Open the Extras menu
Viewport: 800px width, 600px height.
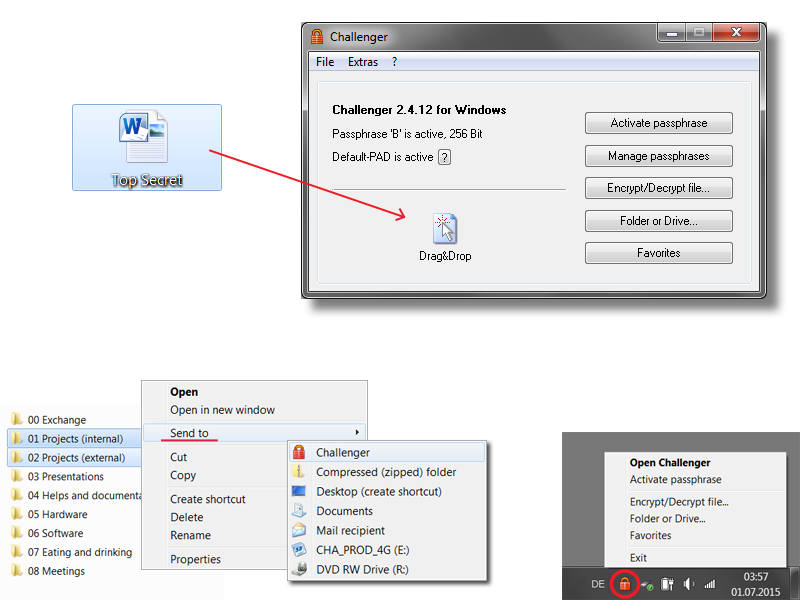(x=363, y=62)
